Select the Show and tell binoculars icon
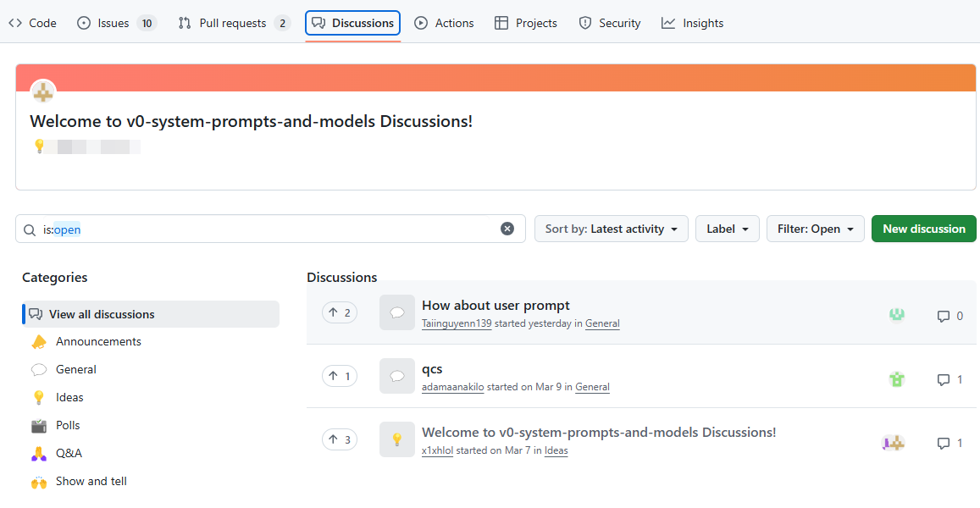The width and height of the screenshot is (980, 508). 38,481
